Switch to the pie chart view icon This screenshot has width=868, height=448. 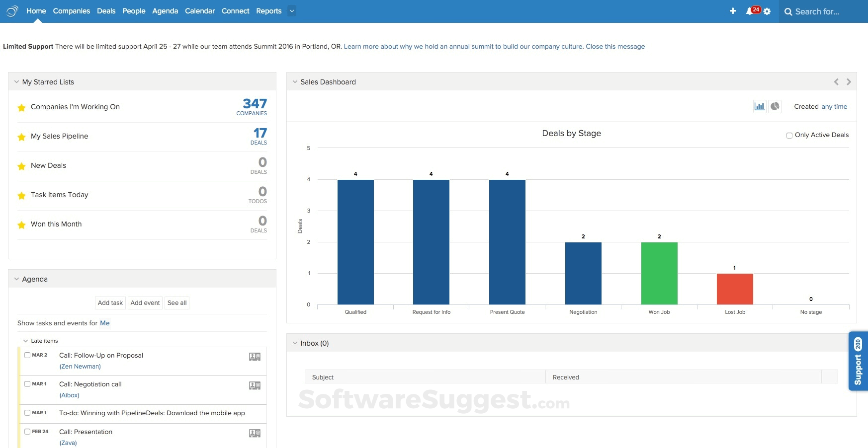[x=775, y=106]
